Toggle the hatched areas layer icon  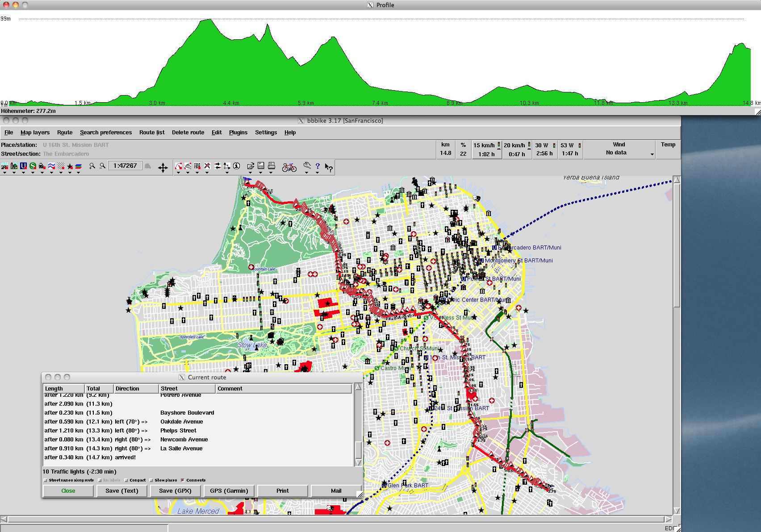click(x=61, y=166)
